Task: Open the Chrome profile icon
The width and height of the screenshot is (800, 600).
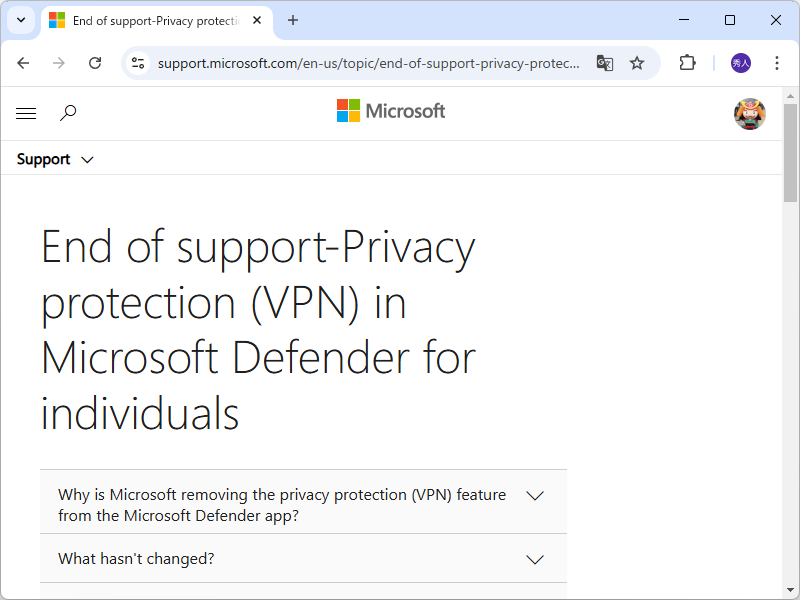Action: click(x=741, y=63)
